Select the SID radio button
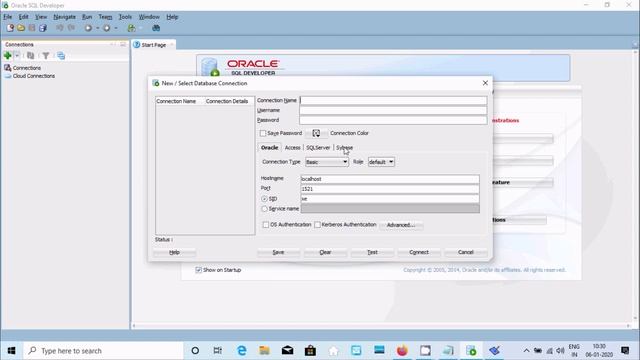640x360 pixels. coord(264,199)
